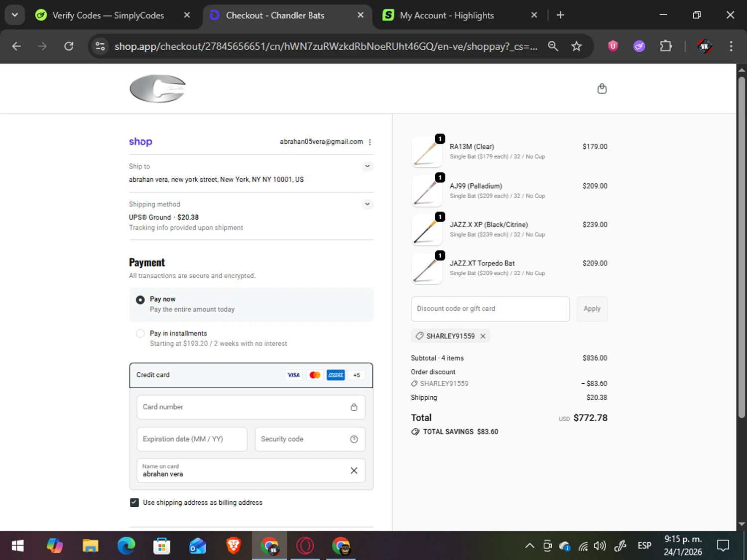This screenshot has width=747, height=560.
Task: Expand the Shipping method section chevron
Action: tap(367, 204)
